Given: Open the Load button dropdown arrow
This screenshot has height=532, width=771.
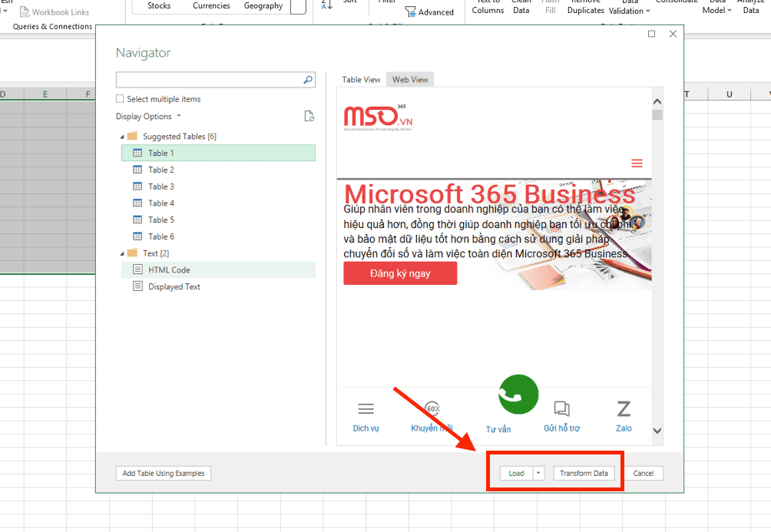Looking at the screenshot, I should [538, 473].
